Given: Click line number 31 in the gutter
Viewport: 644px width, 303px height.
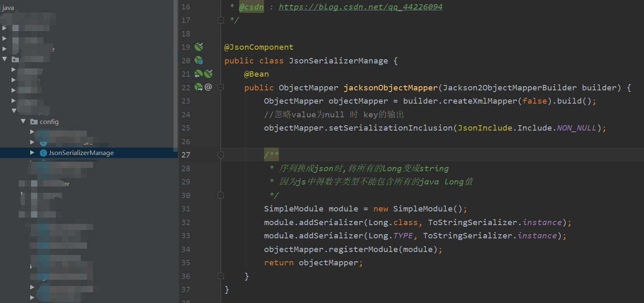Looking at the screenshot, I should point(186,209).
